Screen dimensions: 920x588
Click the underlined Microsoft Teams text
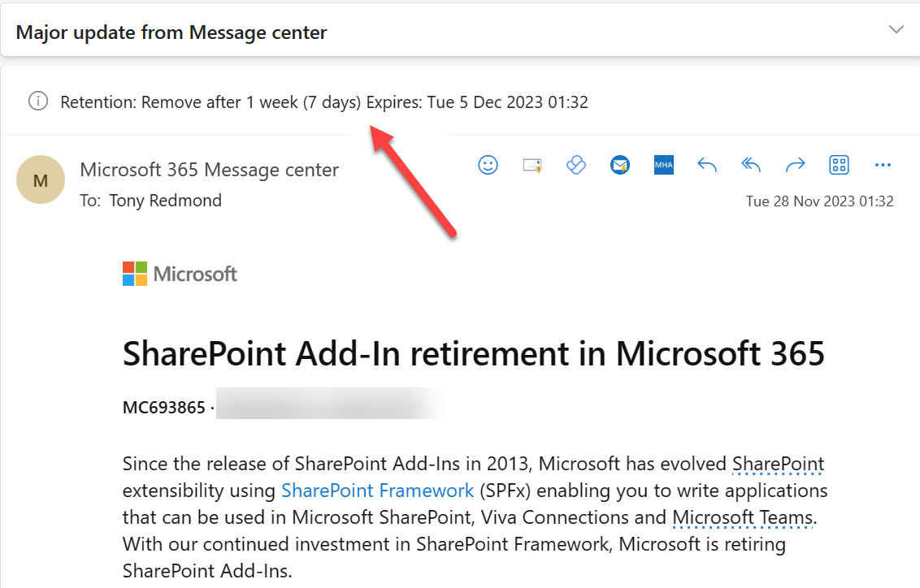point(742,517)
